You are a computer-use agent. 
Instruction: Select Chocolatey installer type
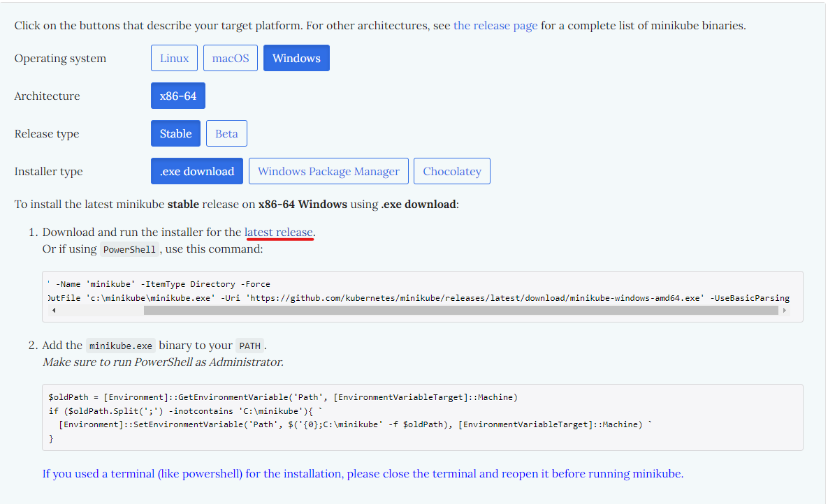(452, 171)
